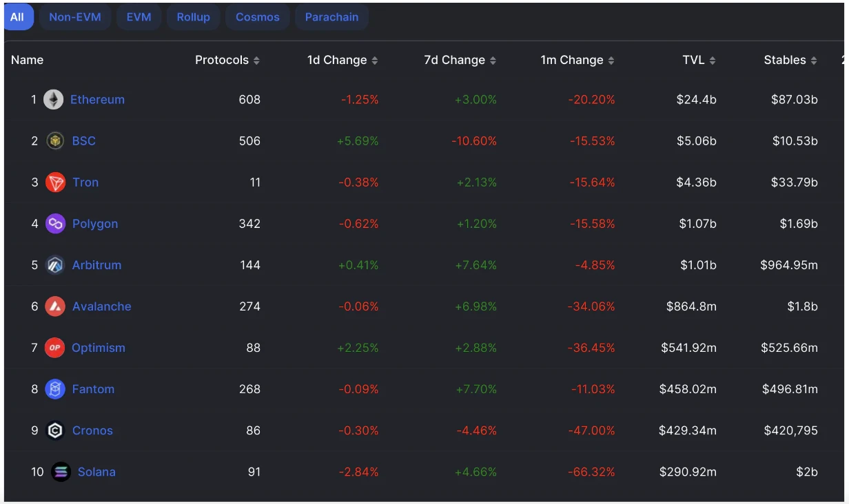Viewport: 849px width, 504px height.
Task: Click the TVL column header label
Action: click(x=694, y=60)
